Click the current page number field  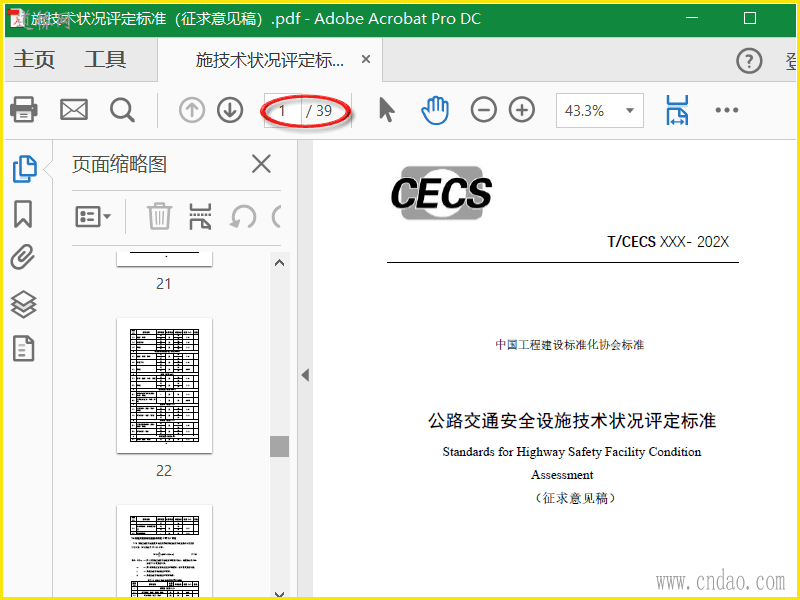(x=283, y=110)
